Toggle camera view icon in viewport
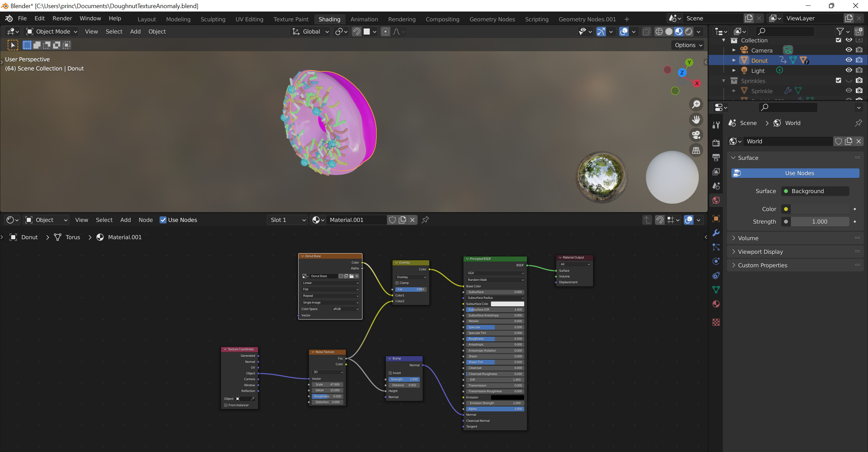This screenshot has width=868, height=452. [696, 135]
